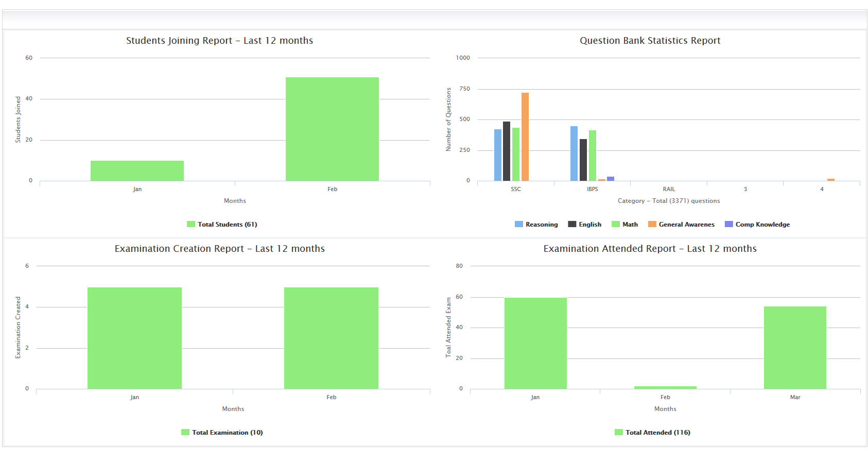Click the Jan bar in Students Joining chart
Image resolution: width=868 pixels, height=463 pixels.
pos(137,170)
